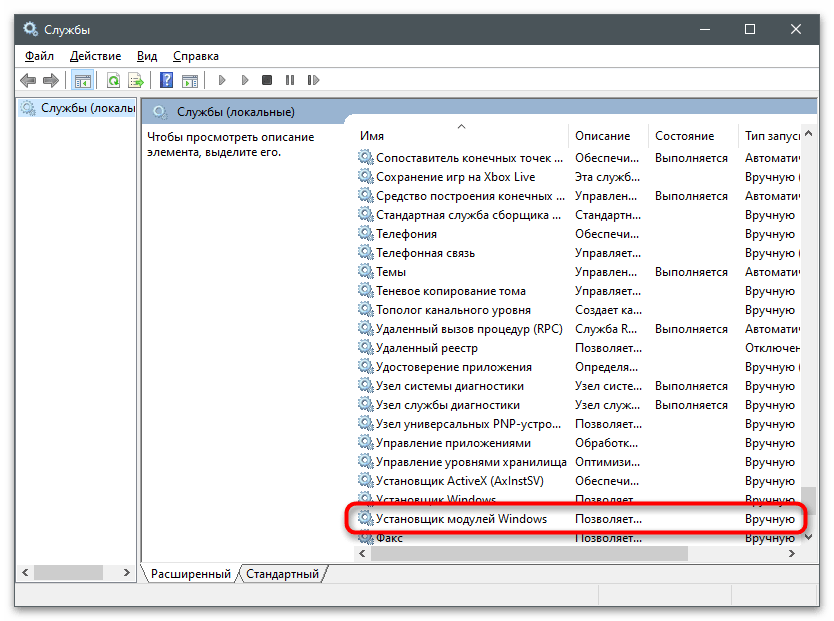Open the Действие menu
This screenshot has width=834, height=621.
click(x=96, y=56)
